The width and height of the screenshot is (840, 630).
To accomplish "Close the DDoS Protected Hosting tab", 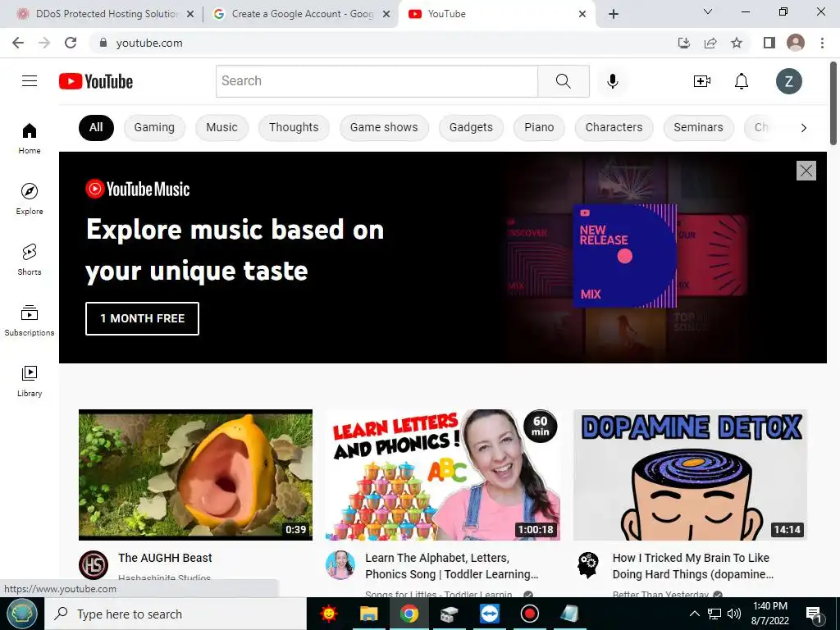I will (190, 15).
